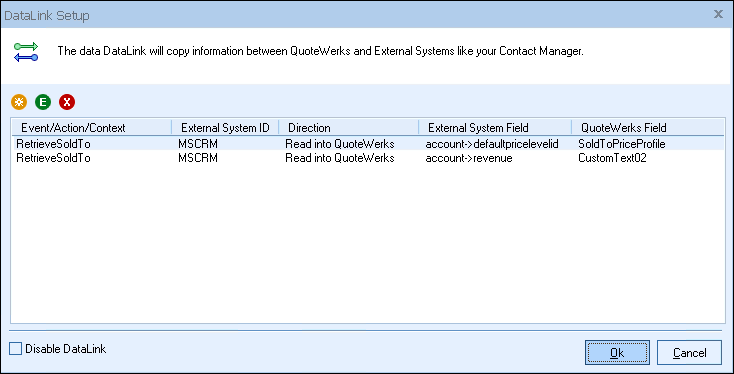Screen dimensions: 734x374
Task: Select the CustomText02 mapping row
Action: pos(368,158)
